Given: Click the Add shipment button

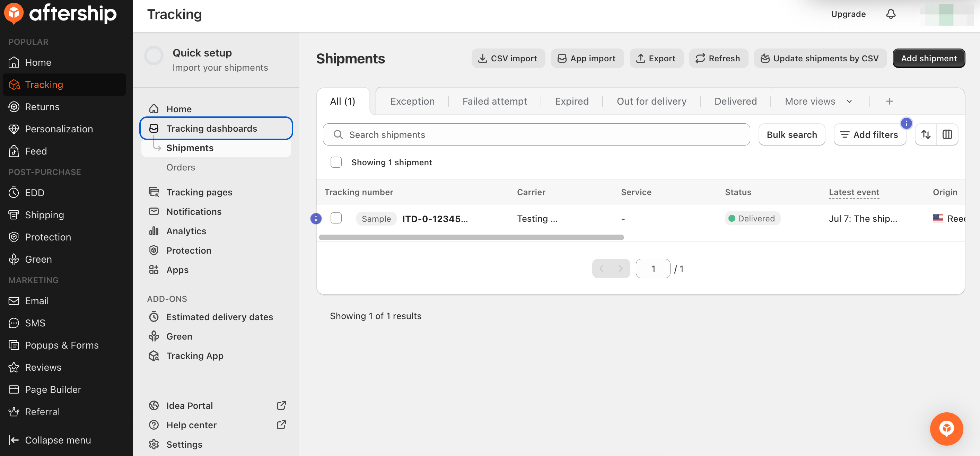Looking at the screenshot, I should pos(928,58).
